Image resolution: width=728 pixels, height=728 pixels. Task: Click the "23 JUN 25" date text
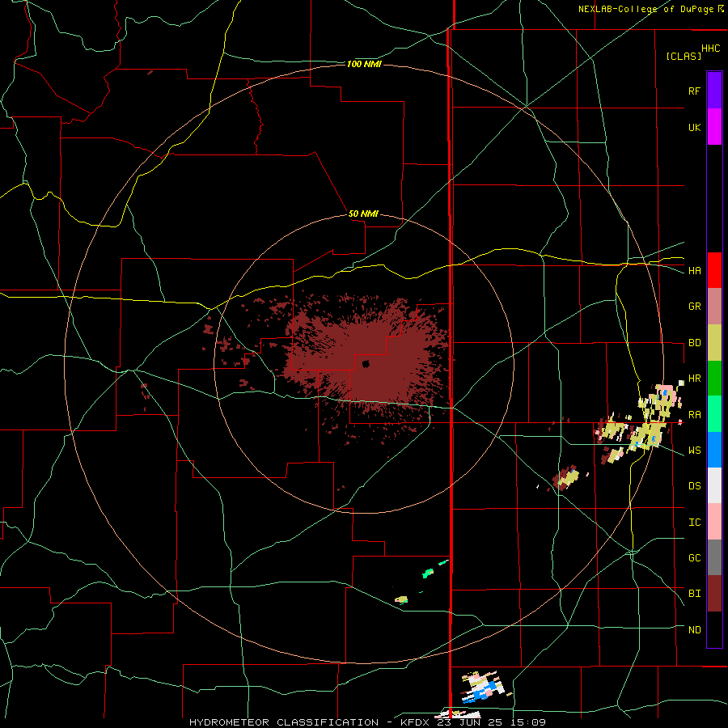[469, 722]
